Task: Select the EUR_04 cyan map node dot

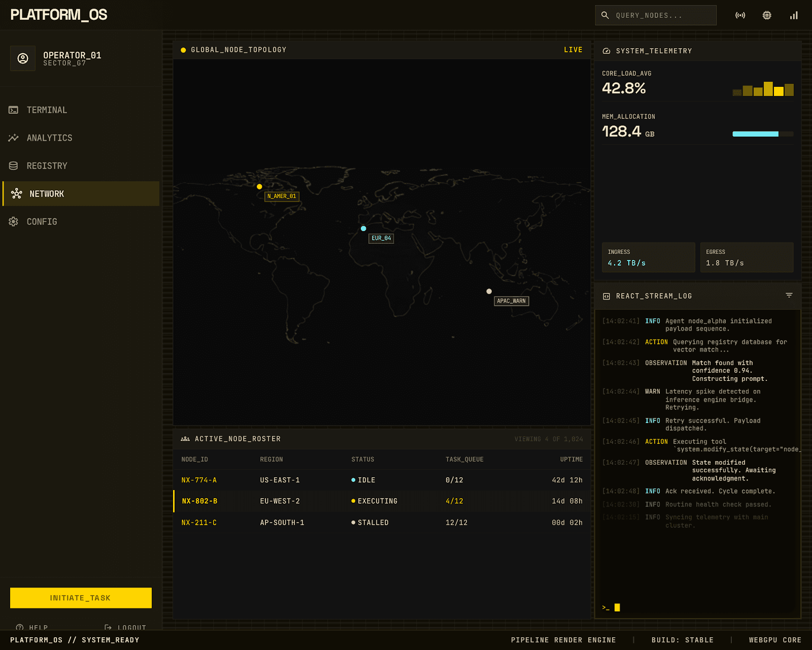Action: coord(363,229)
